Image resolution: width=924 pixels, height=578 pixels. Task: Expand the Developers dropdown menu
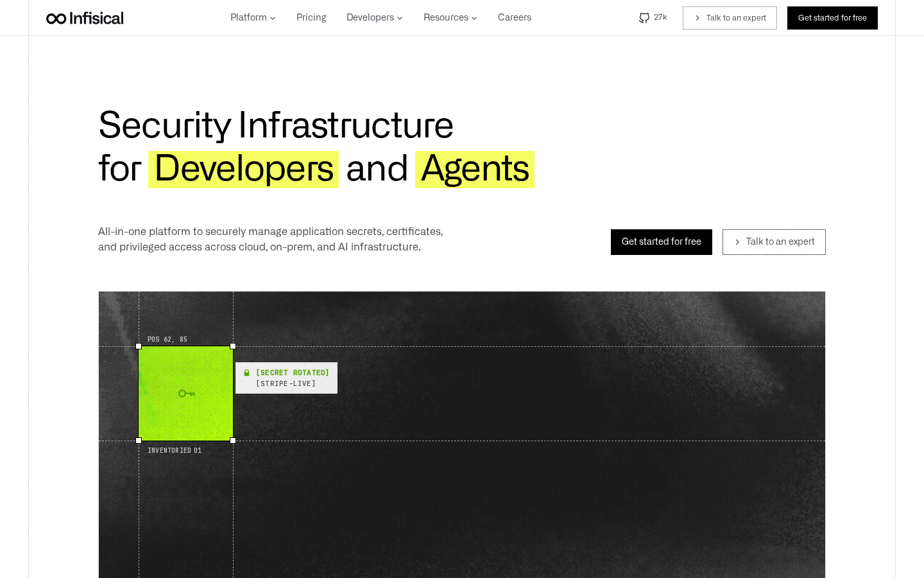(x=375, y=17)
